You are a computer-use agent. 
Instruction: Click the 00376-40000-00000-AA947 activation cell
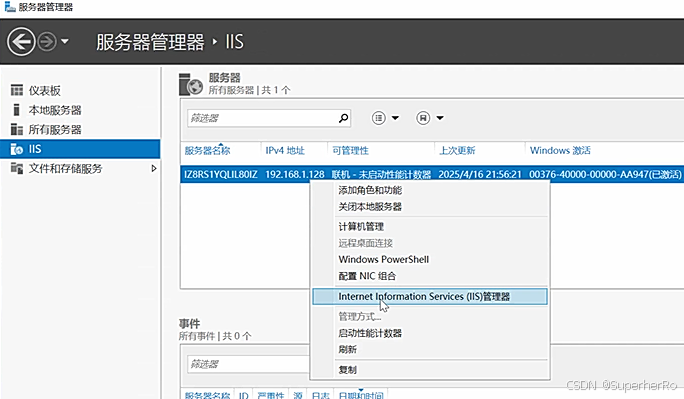click(x=605, y=174)
